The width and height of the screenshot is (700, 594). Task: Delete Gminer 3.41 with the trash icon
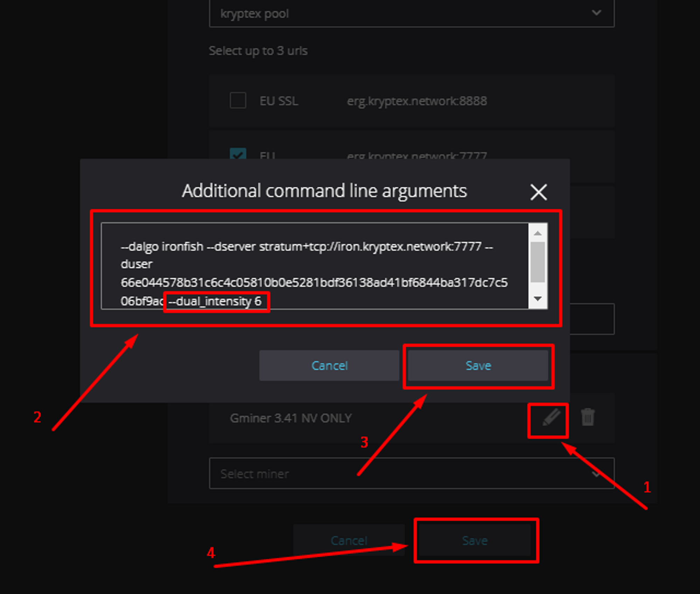click(588, 417)
